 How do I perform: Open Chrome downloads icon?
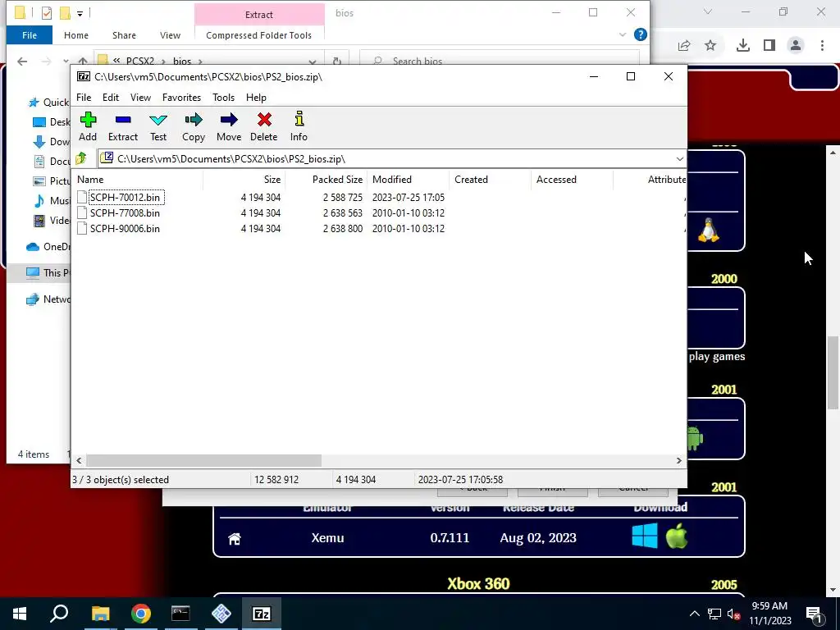point(742,46)
